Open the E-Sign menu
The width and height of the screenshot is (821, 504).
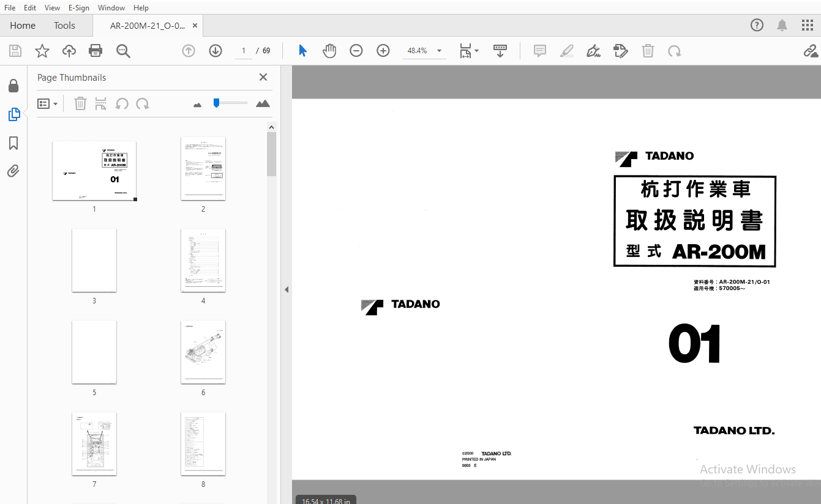pos(78,8)
